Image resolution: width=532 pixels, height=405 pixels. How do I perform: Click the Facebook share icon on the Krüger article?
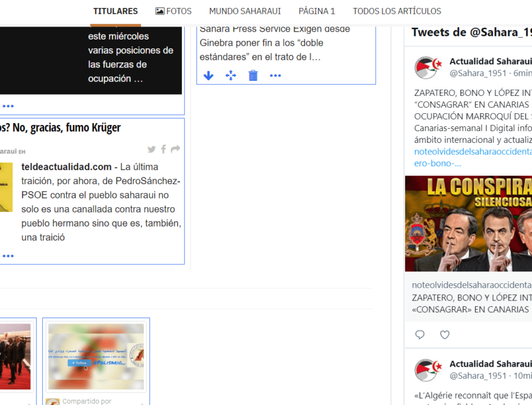coord(163,149)
